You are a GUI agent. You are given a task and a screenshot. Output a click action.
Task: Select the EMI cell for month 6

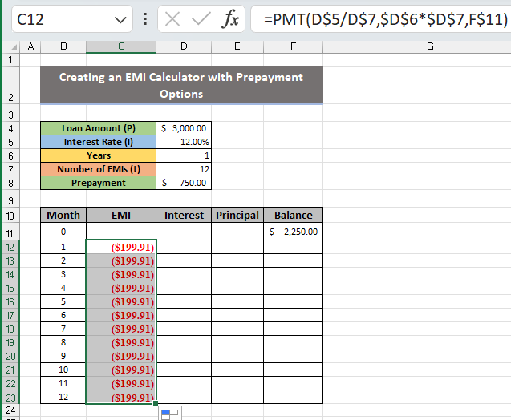[121, 315]
